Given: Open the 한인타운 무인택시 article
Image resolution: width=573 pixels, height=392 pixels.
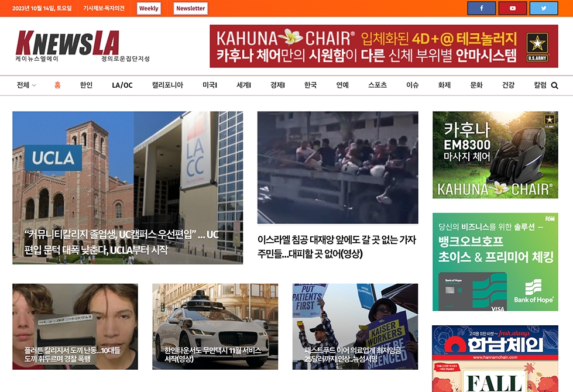Looking at the screenshot, I should click(x=215, y=326).
